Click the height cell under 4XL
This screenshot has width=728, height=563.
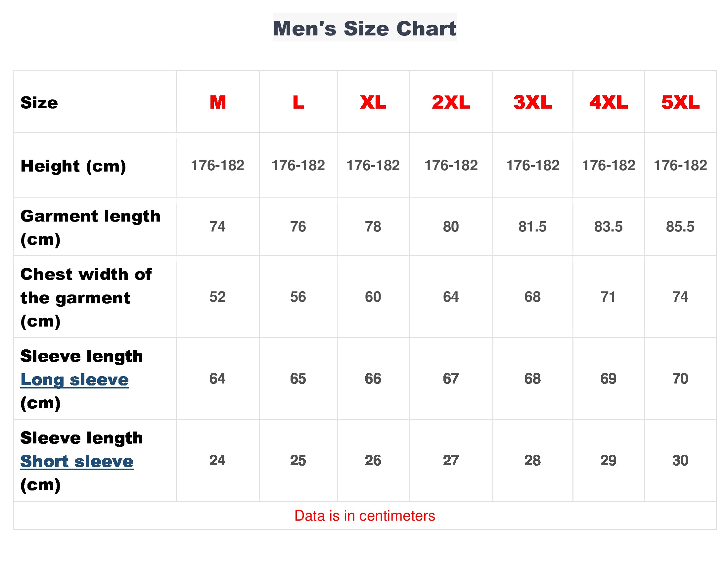(608, 166)
